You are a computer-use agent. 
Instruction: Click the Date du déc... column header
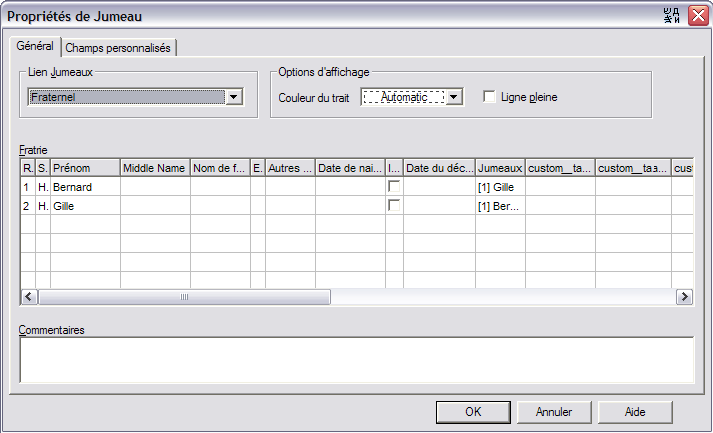click(439, 168)
